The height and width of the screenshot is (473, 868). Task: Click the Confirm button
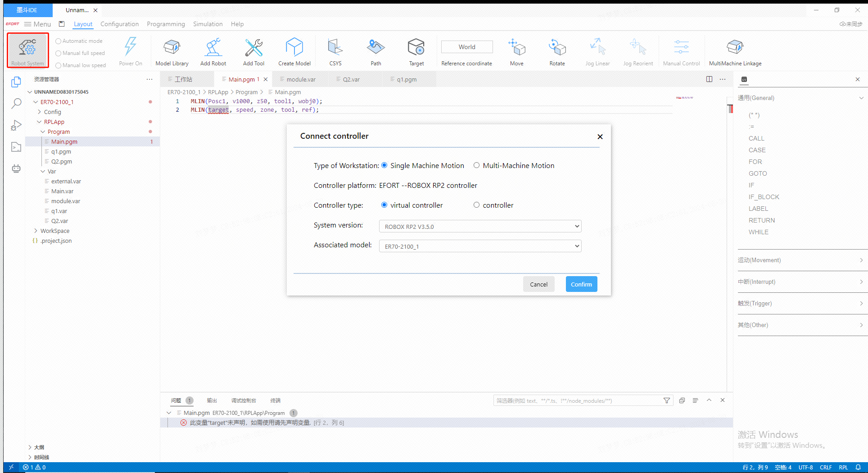581,284
